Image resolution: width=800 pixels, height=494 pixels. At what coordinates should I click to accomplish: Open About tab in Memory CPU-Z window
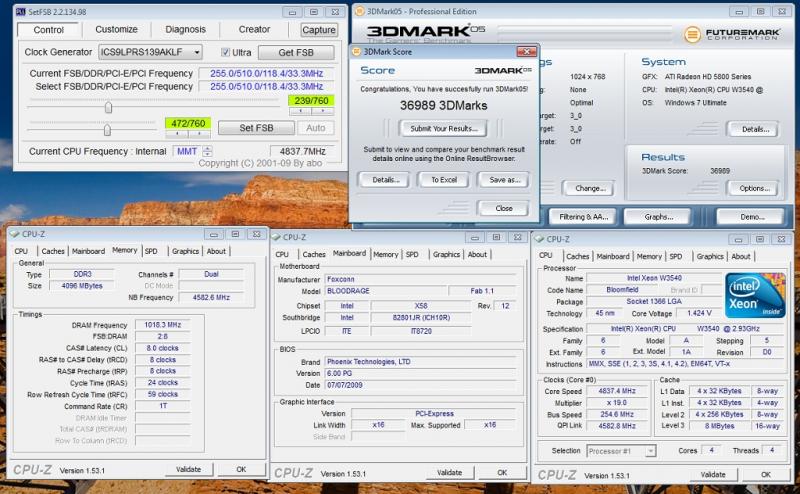pyautogui.click(x=216, y=251)
